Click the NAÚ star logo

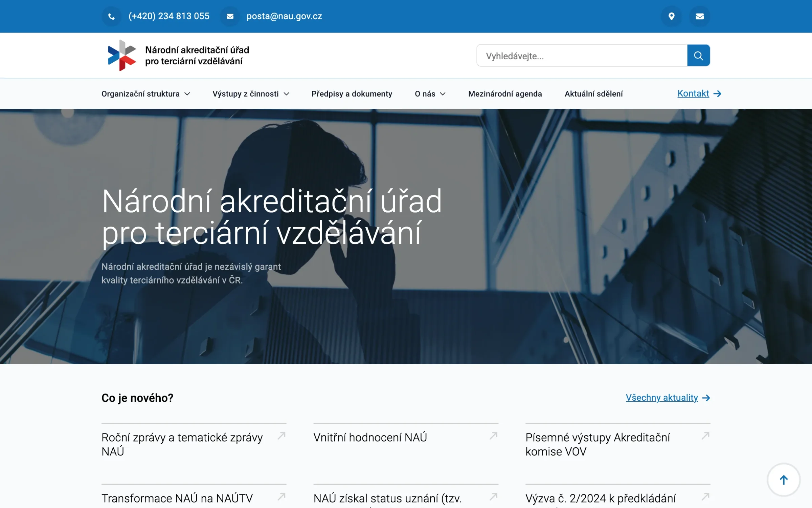(121, 55)
